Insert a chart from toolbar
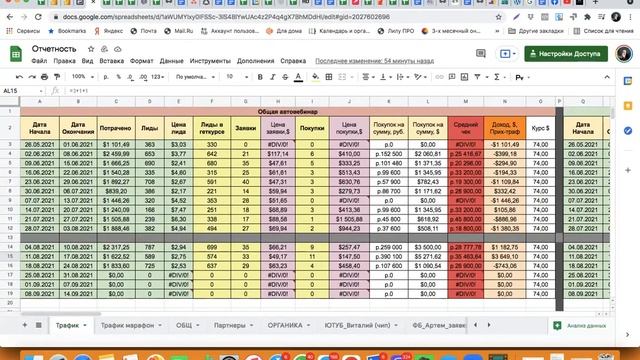 464,77
